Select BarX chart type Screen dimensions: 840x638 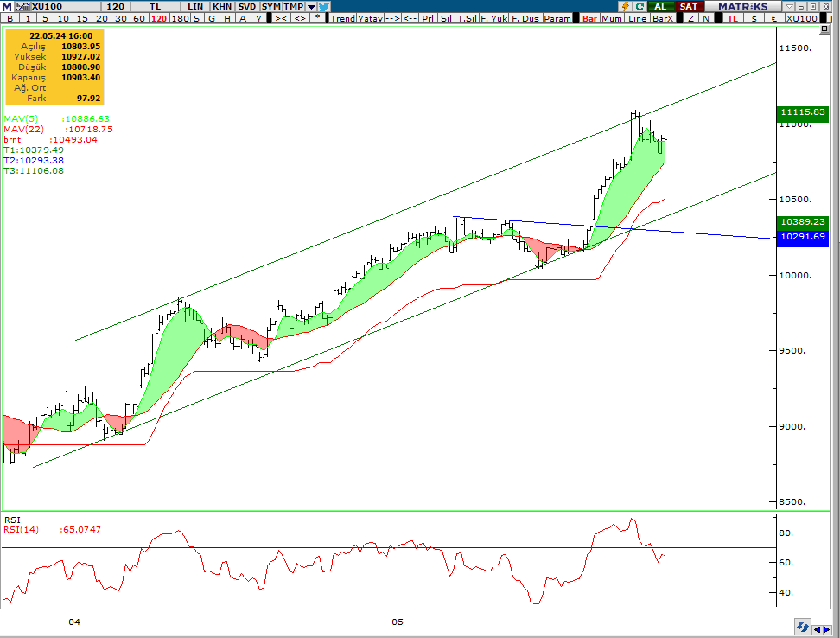pyautogui.click(x=663, y=18)
